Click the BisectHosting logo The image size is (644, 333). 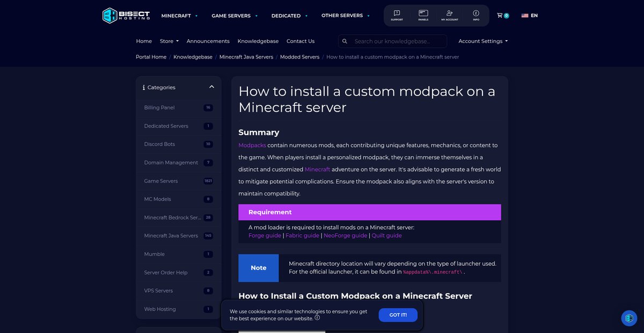(x=127, y=16)
